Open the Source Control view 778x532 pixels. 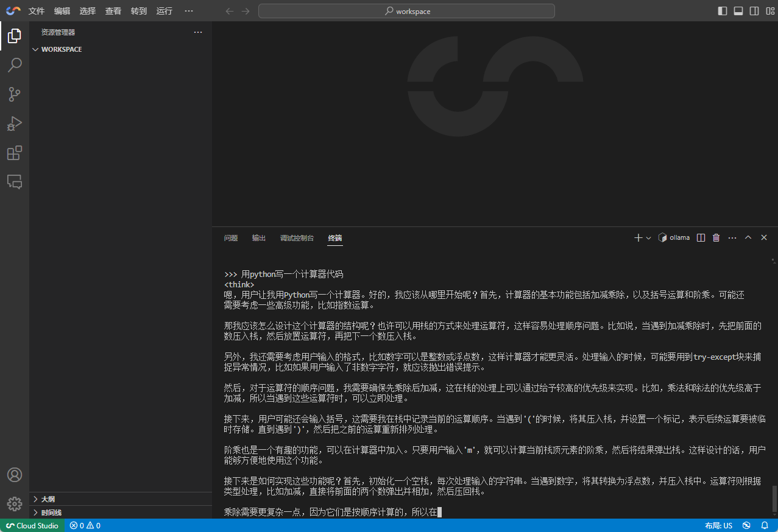tap(14, 94)
